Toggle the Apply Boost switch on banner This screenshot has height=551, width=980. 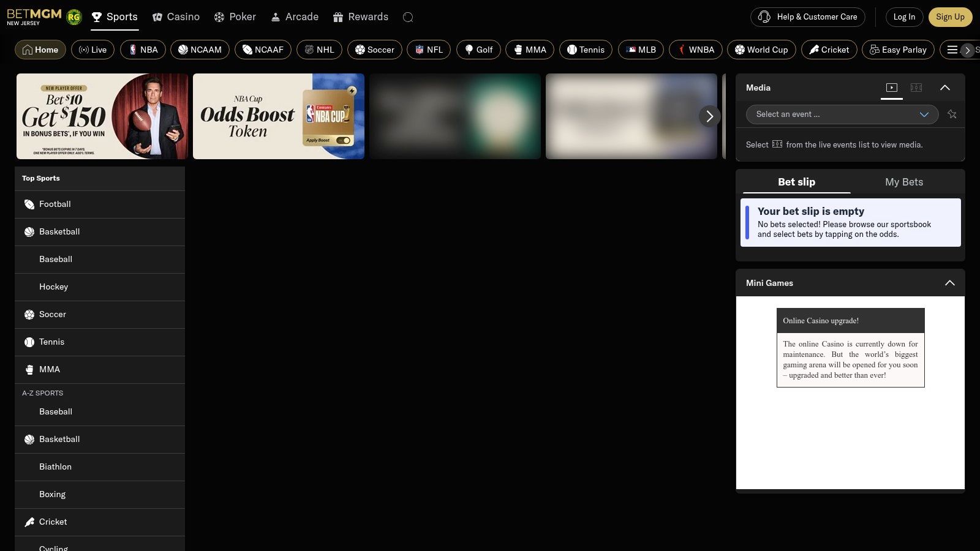(x=344, y=140)
